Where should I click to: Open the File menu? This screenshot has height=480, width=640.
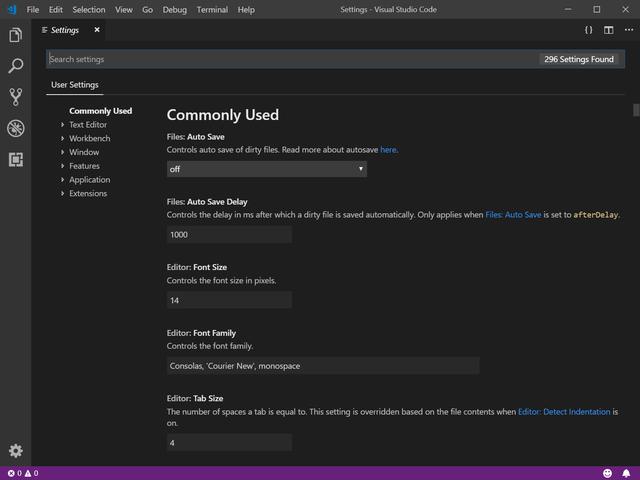[x=33, y=9]
